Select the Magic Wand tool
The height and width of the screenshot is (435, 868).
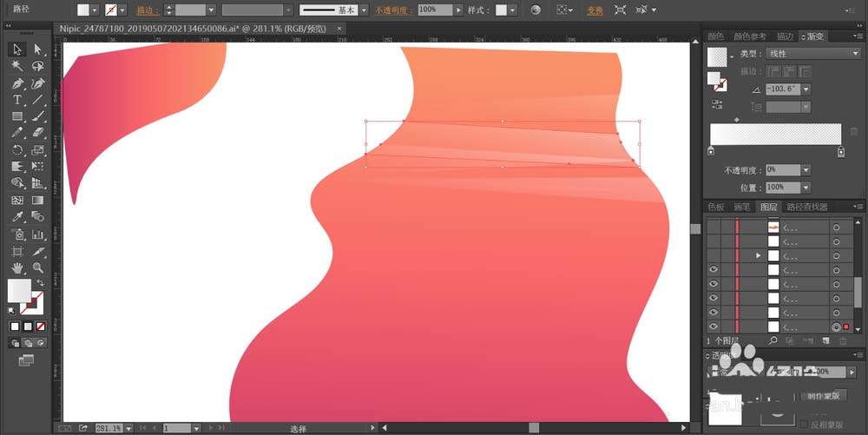(17, 66)
